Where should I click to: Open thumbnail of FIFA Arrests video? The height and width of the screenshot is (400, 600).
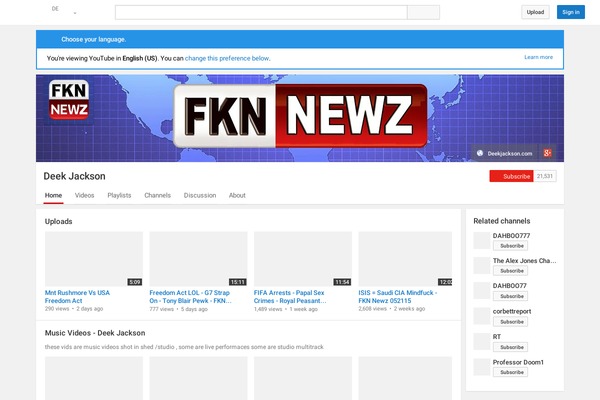(303, 259)
